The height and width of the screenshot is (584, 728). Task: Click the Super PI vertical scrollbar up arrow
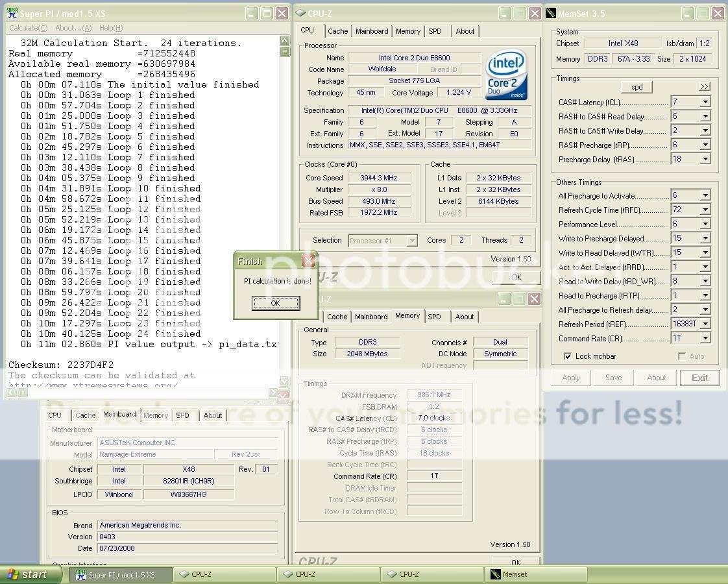(x=285, y=40)
